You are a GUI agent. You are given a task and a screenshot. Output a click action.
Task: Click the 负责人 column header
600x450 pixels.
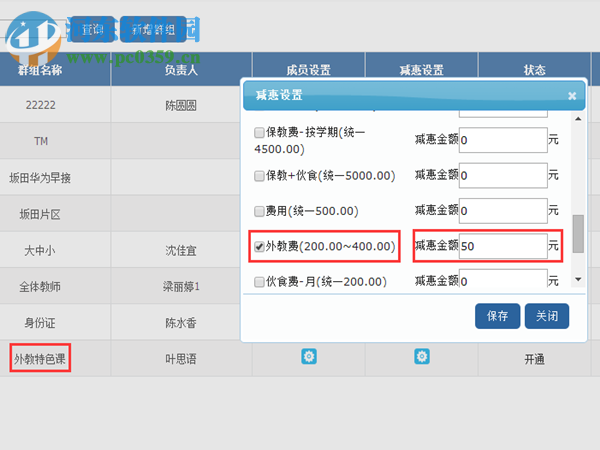tap(181, 70)
